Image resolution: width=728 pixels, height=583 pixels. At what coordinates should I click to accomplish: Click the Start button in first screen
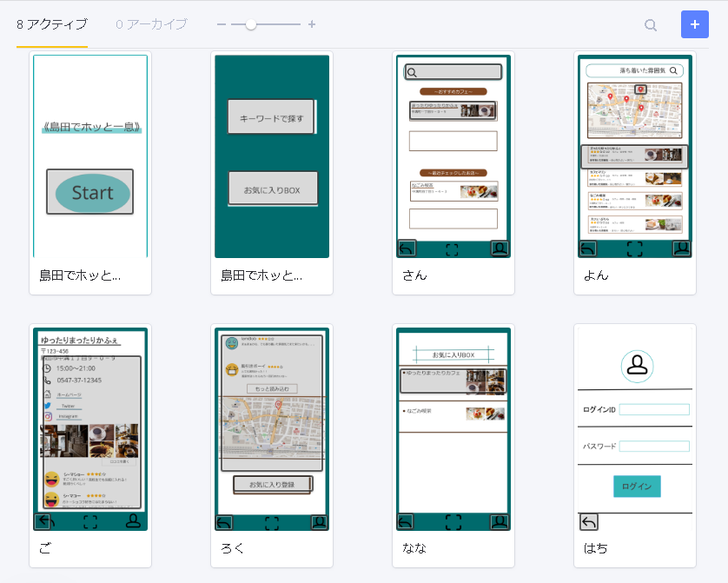(90, 192)
